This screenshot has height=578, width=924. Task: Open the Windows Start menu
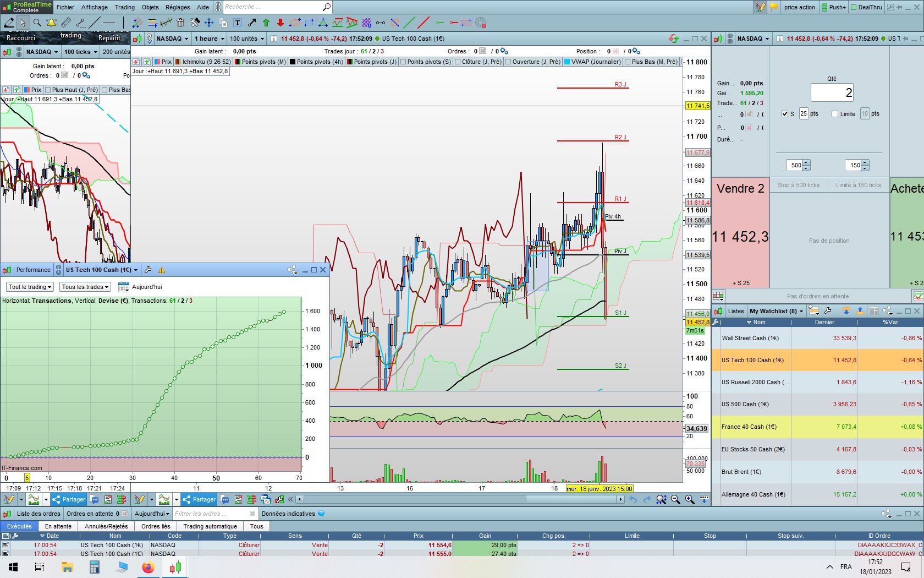pos(13,567)
